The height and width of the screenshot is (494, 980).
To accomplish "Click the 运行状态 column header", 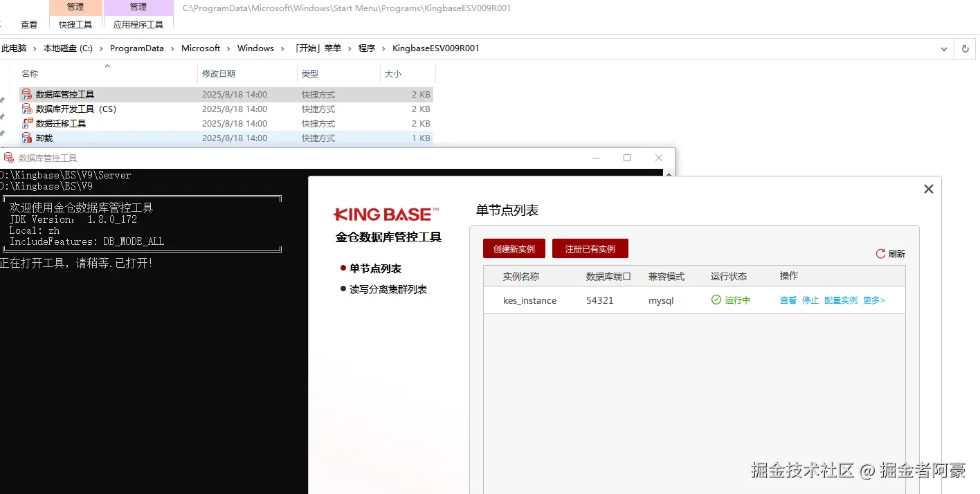I will point(729,276).
